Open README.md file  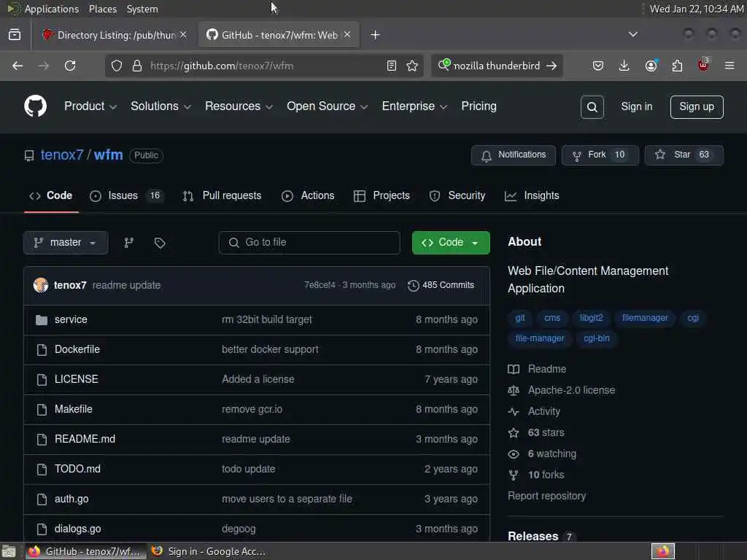coord(85,439)
